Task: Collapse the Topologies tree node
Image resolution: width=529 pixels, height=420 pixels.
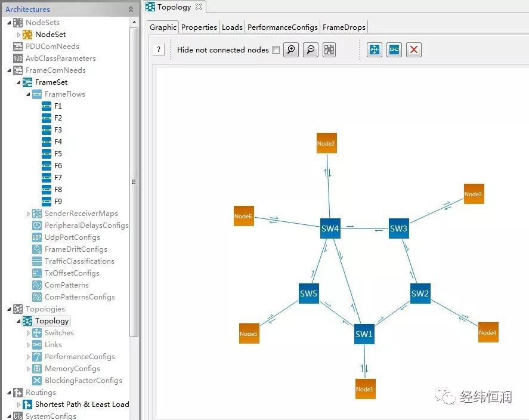Action: (9, 309)
